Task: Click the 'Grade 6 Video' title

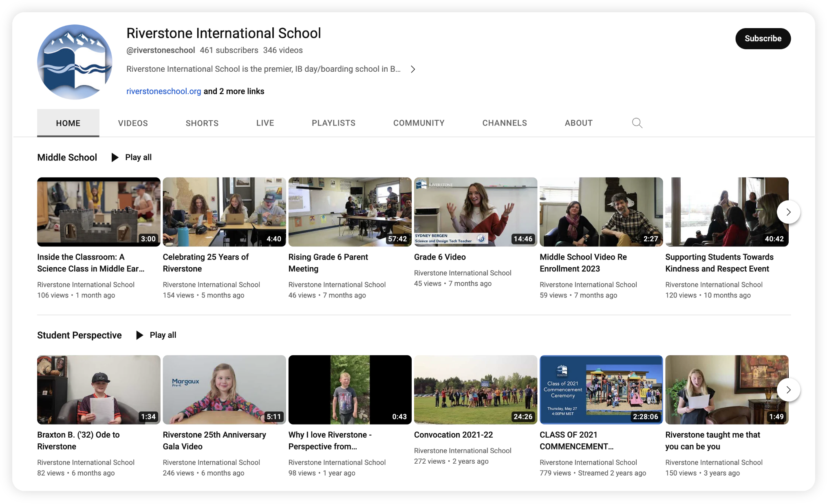Action: click(x=440, y=257)
